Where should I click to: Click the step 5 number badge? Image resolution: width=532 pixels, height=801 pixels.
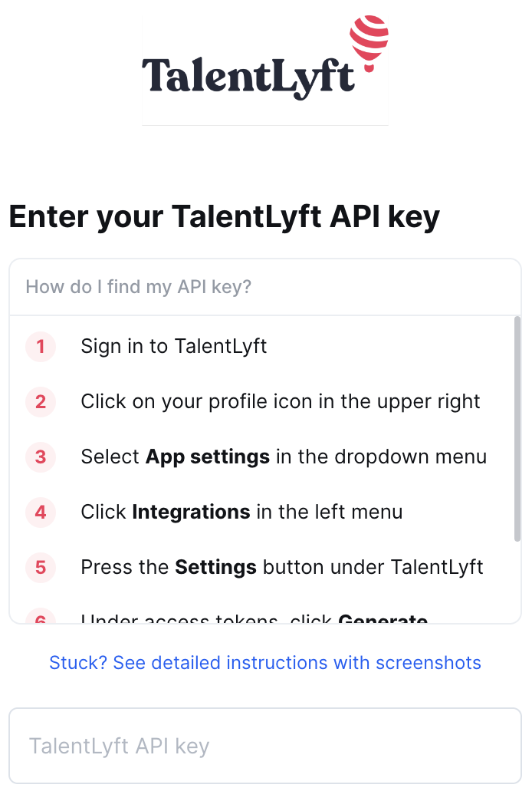pyautogui.click(x=41, y=568)
